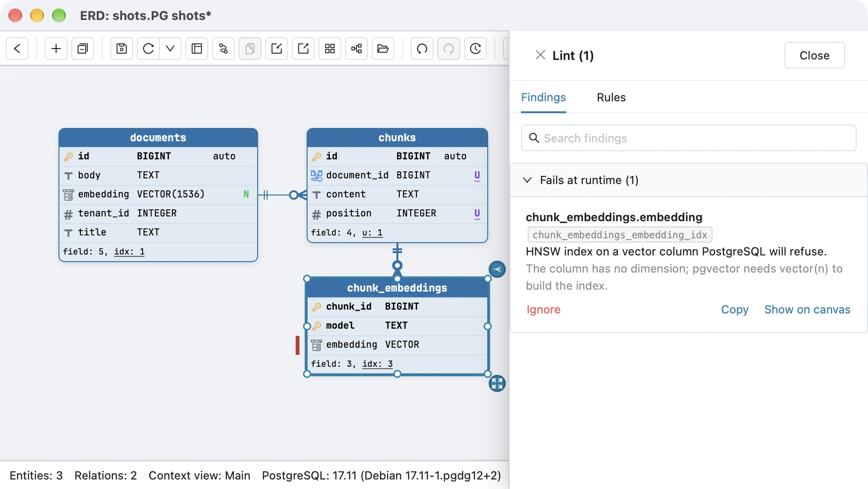This screenshot has width=868, height=489.
Task: Click the refresh diagram icon
Action: point(148,49)
